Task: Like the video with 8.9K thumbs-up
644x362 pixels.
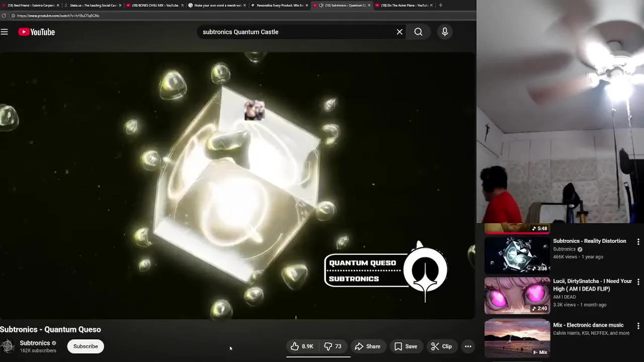Action: point(302,346)
